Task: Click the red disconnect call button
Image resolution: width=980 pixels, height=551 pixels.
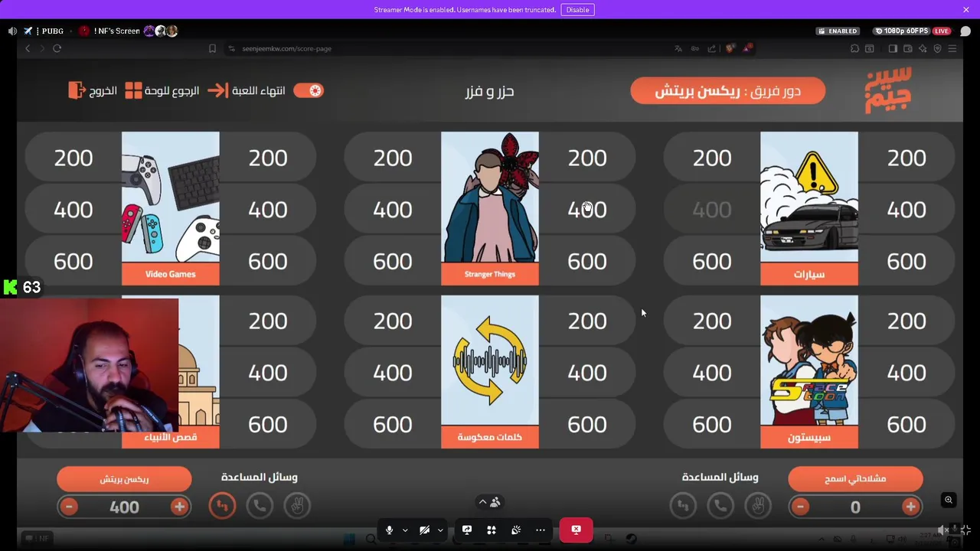Action: pyautogui.click(x=577, y=530)
